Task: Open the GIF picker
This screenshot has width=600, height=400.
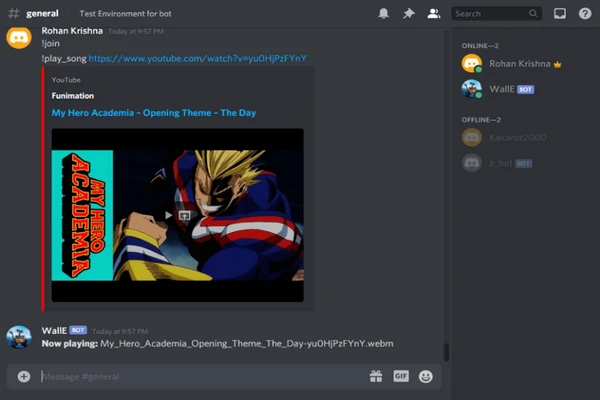Action: (401, 376)
